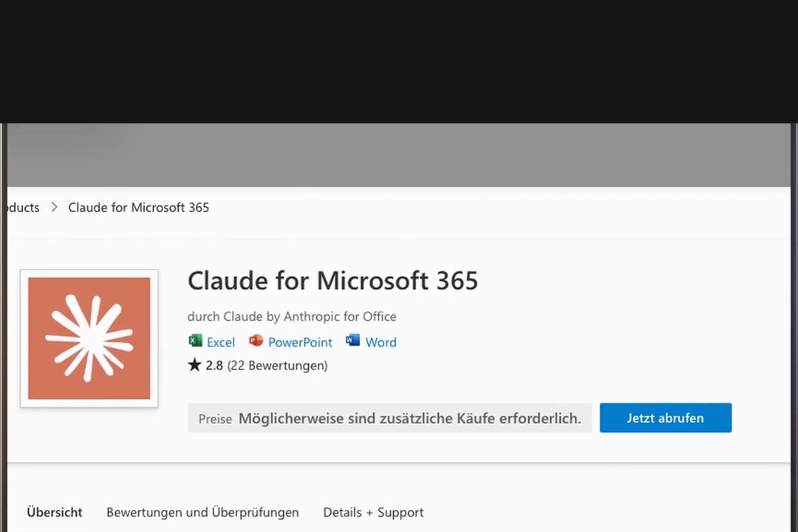798x532 pixels.
Task: Click Möglicherweise sind zusätzliche Käufe erforderlich text
Action: pyautogui.click(x=409, y=418)
